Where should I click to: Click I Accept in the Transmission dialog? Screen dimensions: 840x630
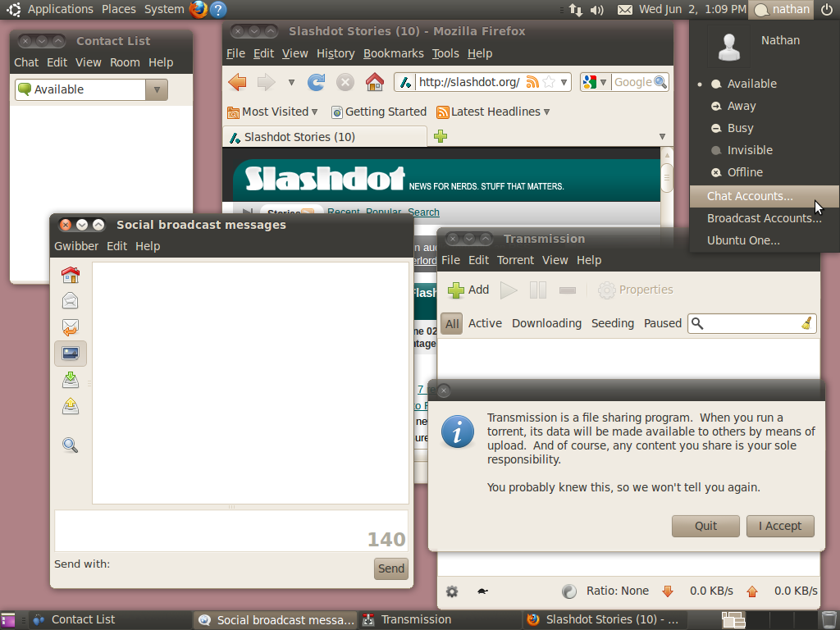779,526
